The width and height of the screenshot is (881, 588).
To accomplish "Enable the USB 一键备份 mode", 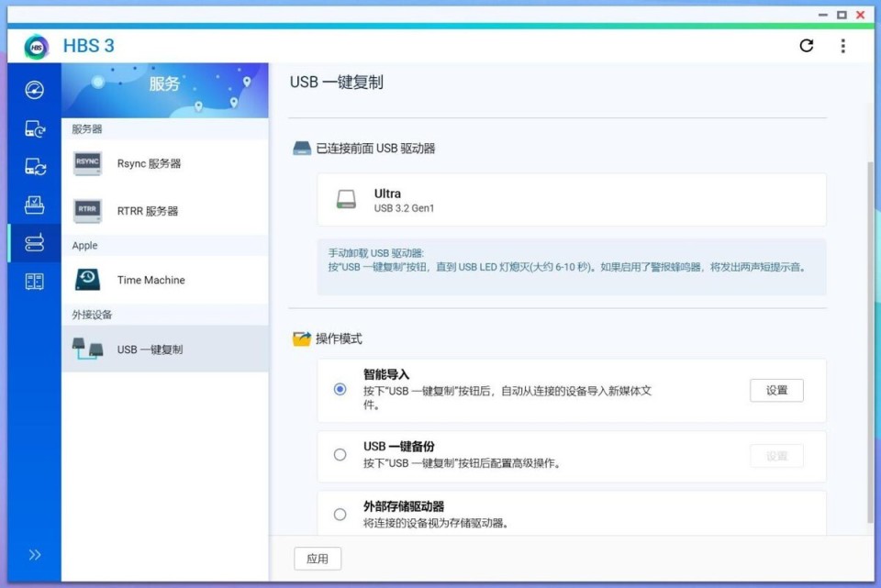I will [340, 454].
